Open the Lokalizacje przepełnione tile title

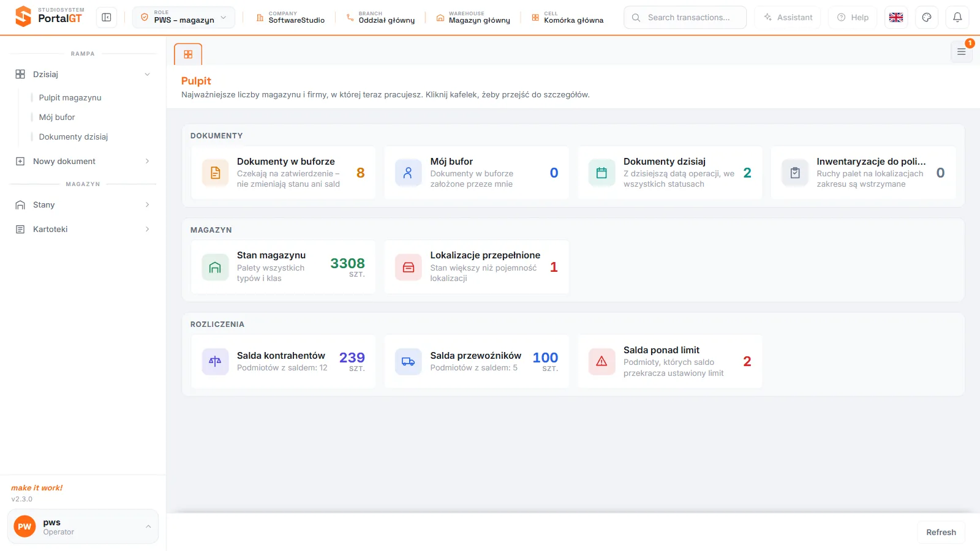[485, 255]
